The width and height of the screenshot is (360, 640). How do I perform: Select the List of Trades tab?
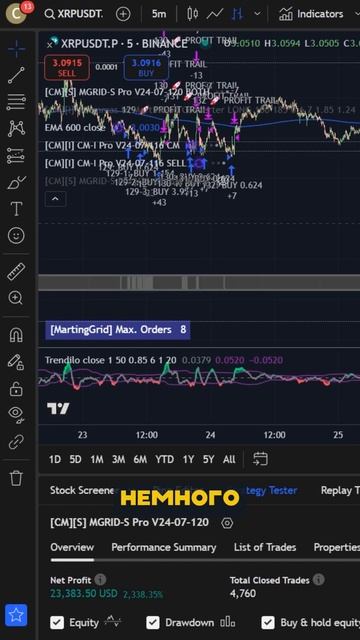click(x=265, y=547)
